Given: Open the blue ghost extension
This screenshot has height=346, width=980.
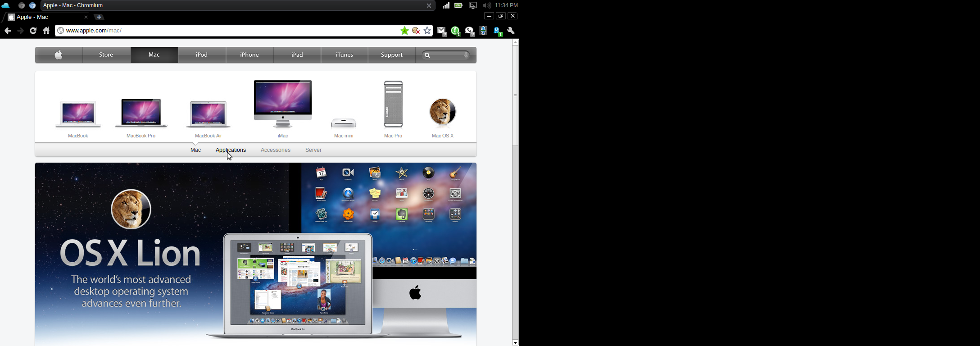Looking at the screenshot, I should click(498, 31).
